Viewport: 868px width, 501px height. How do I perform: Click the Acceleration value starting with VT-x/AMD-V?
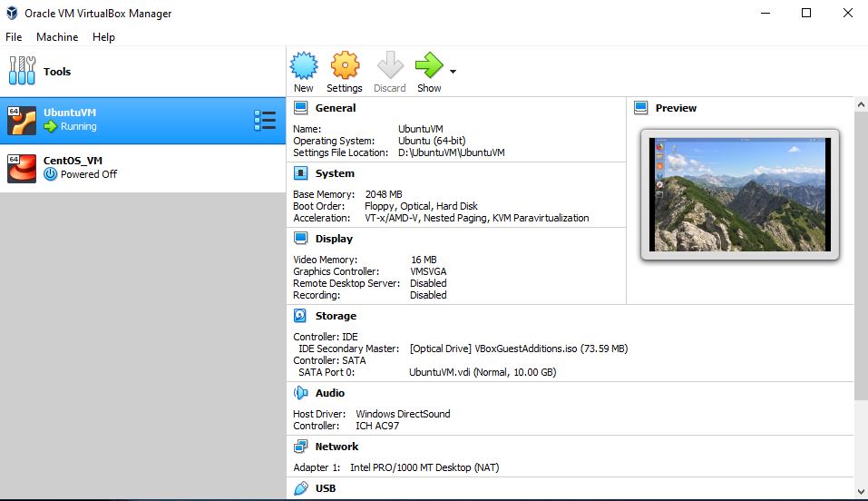pos(476,218)
